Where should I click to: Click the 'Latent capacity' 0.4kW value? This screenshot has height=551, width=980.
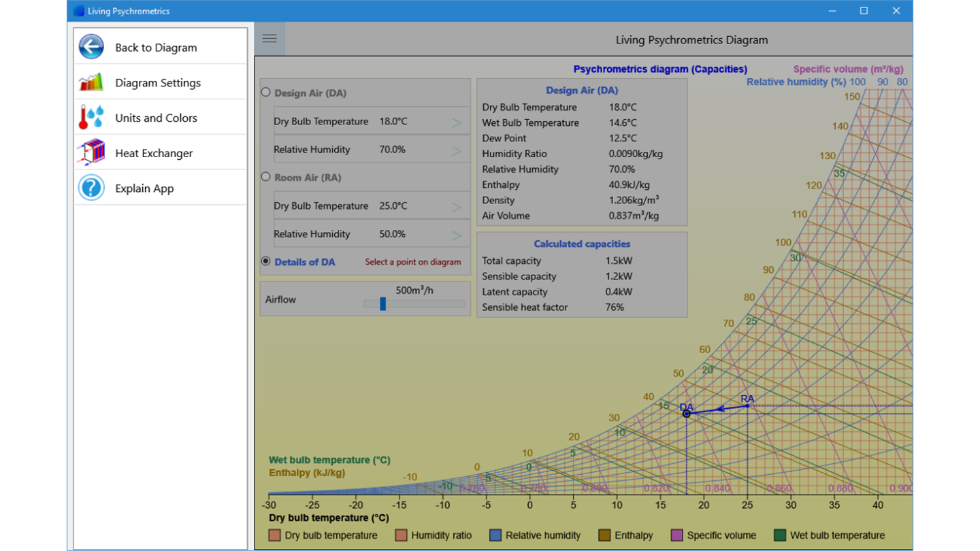point(619,292)
